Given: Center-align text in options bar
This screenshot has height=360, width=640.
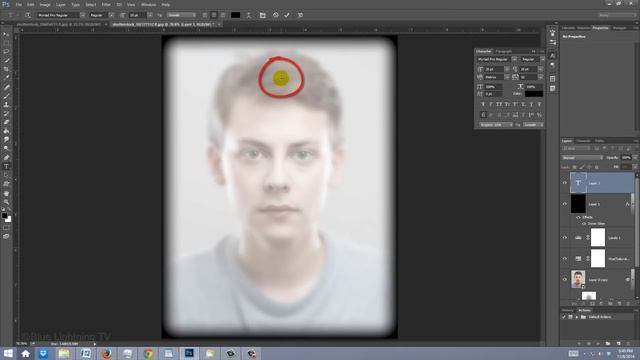Looking at the screenshot, I should [x=214, y=15].
